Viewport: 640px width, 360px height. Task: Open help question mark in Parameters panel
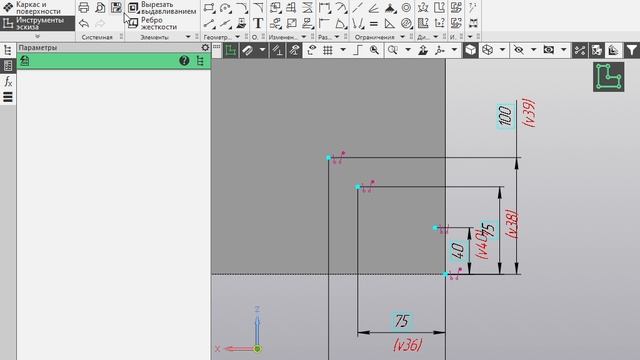tap(184, 61)
